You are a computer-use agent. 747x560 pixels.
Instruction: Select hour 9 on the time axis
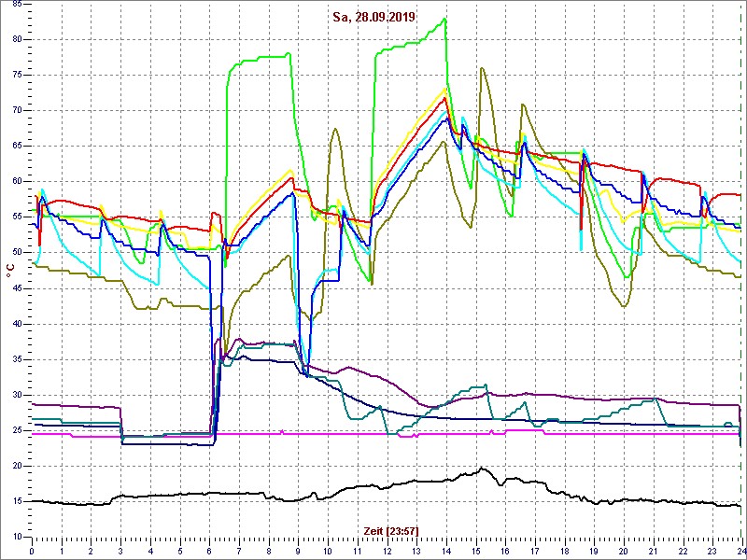click(x=299, y=551)
